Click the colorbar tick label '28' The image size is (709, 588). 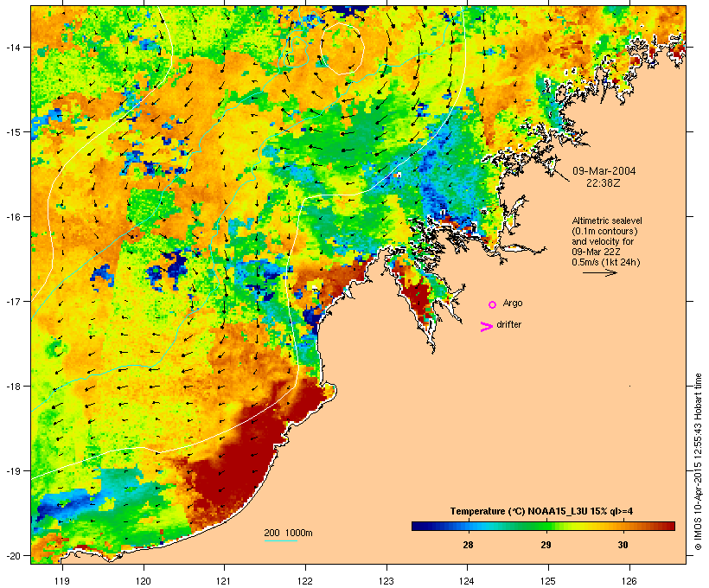point(468,545)
